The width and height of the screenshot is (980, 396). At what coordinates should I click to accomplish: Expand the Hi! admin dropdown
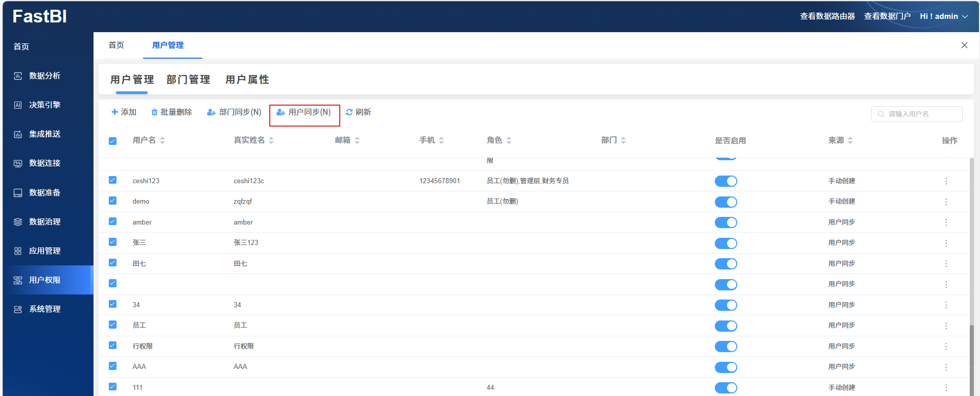[x=944, y=16]
